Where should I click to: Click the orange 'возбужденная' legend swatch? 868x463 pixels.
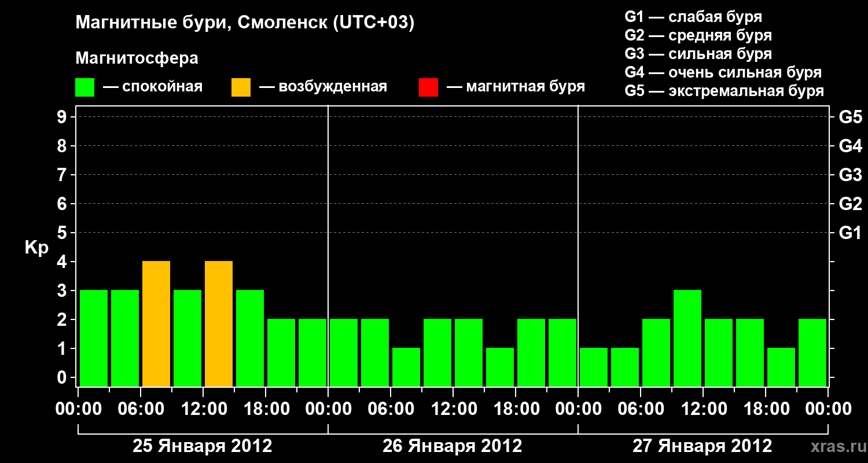241,87
